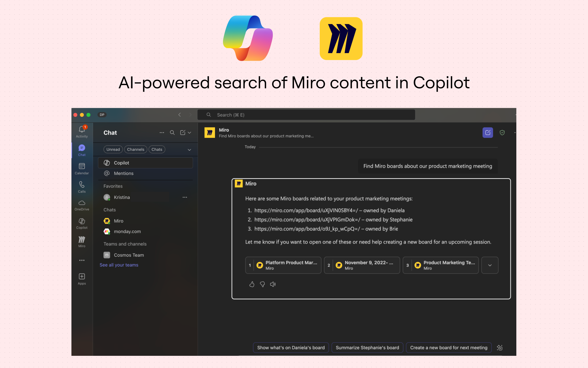The width and height of the screenshot is (588, 368).
Task: Expand more references chevron
Action: (x=490, y=265)
